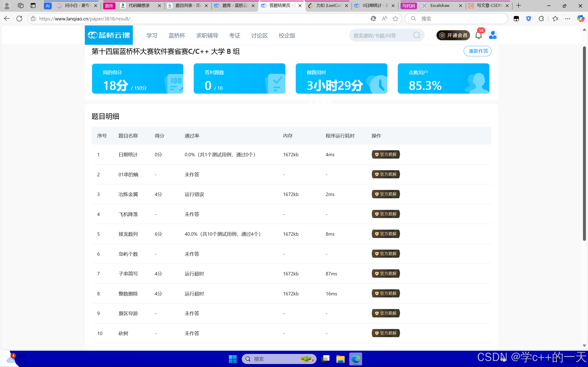588x367 pixels.
Task: Open the browser extensions puzzle icon
Action: tap(541, 19)
